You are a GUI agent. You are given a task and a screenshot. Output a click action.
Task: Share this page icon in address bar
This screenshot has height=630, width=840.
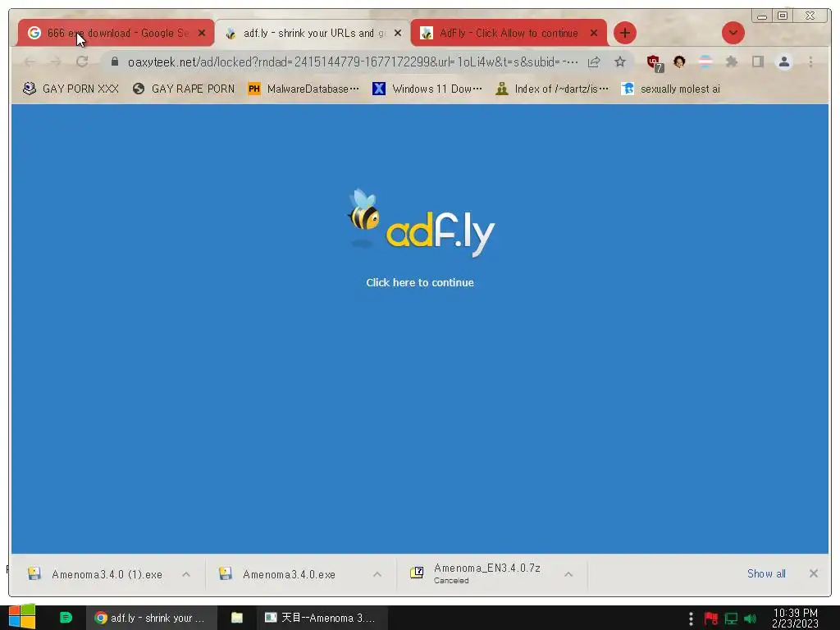point(594,62)
